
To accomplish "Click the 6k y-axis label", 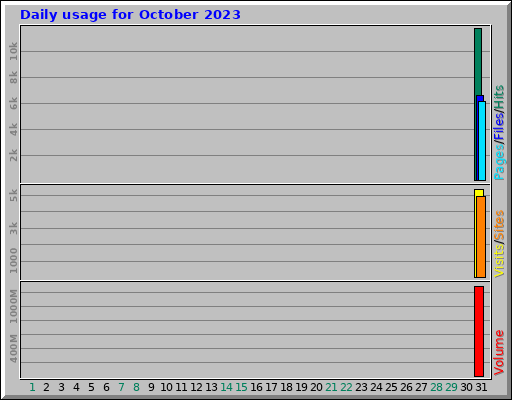I will tap(13, 103).
